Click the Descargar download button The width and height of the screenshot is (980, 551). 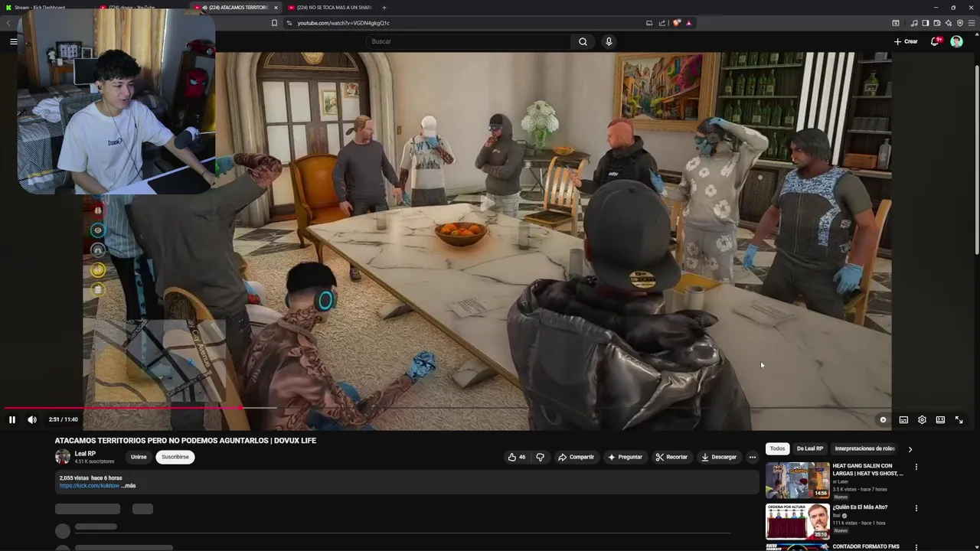pyautogui.click(x=719, y=457)
